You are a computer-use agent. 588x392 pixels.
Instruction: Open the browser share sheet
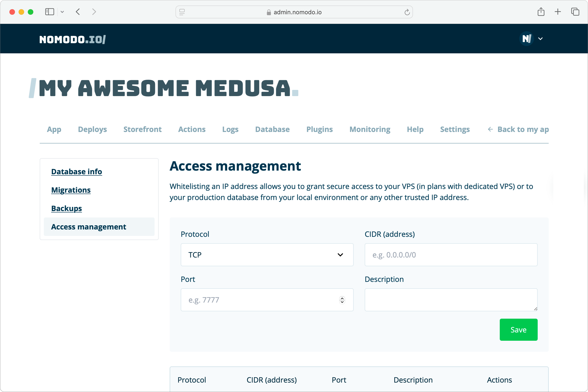pos(541,11)
